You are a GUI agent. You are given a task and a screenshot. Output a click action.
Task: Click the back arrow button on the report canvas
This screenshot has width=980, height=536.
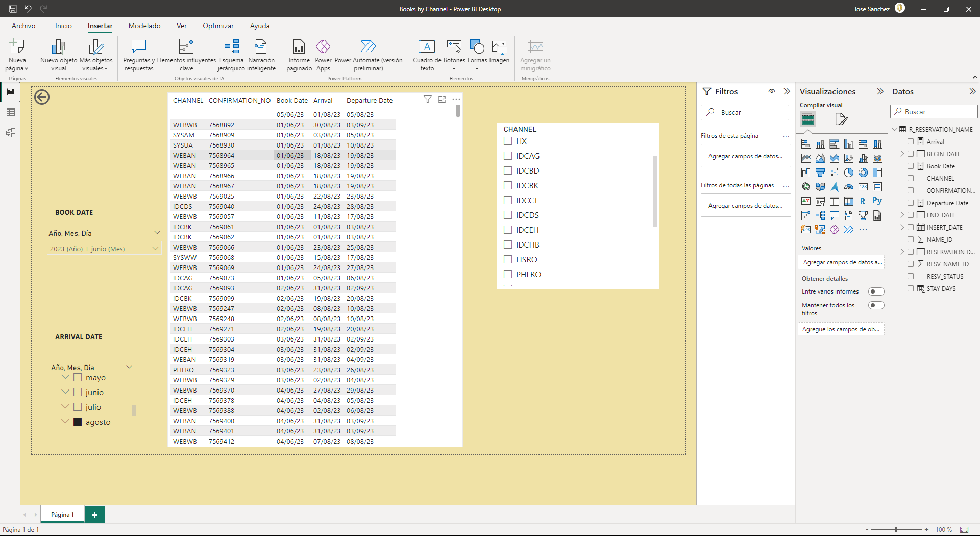[x=42, y=97]
